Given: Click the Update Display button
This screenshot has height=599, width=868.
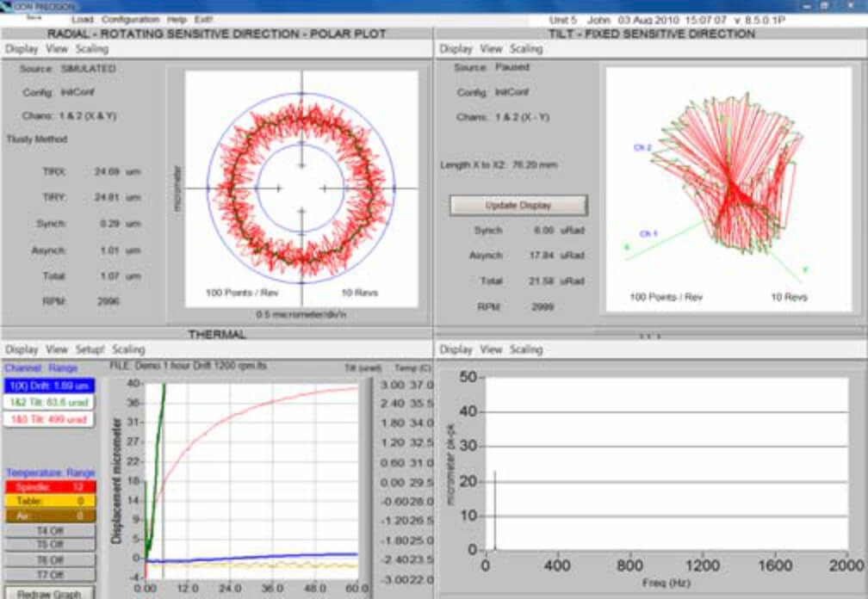Looking at the screenshot, I should click(x=518, y=205).
